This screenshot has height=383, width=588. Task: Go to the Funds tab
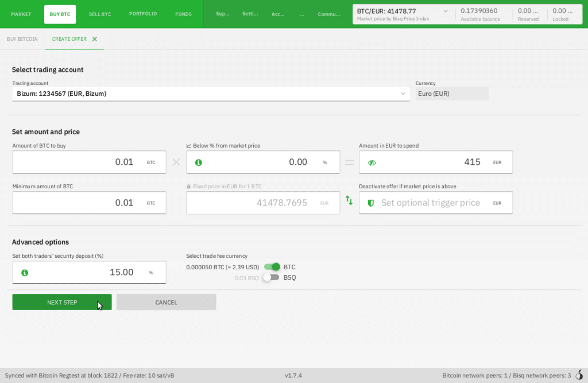(x=183, y=14)
